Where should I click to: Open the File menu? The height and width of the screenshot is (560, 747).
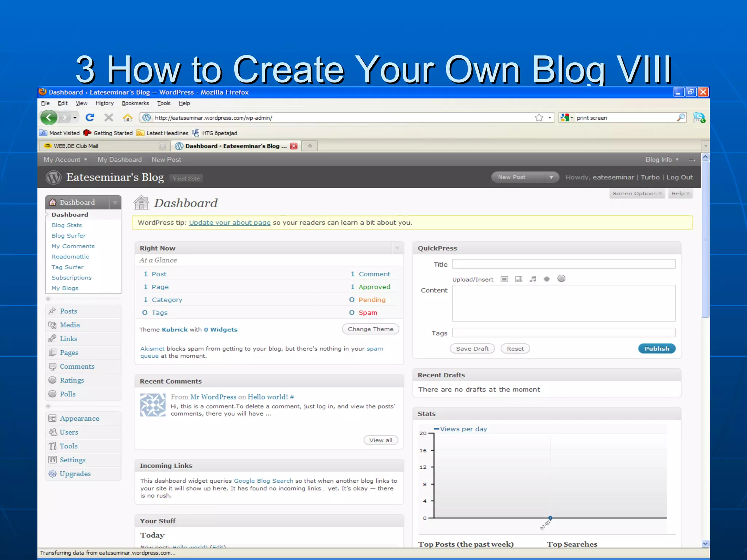(x=45, y=103)
